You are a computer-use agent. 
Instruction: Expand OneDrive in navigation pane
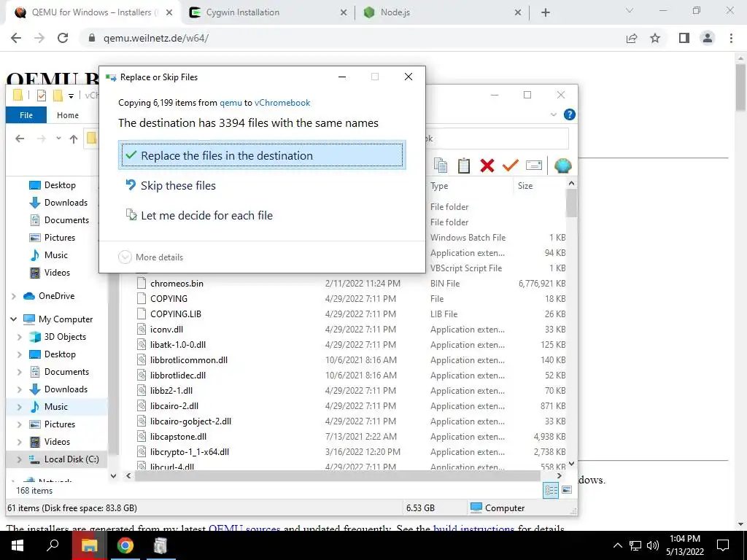(14, 296)
